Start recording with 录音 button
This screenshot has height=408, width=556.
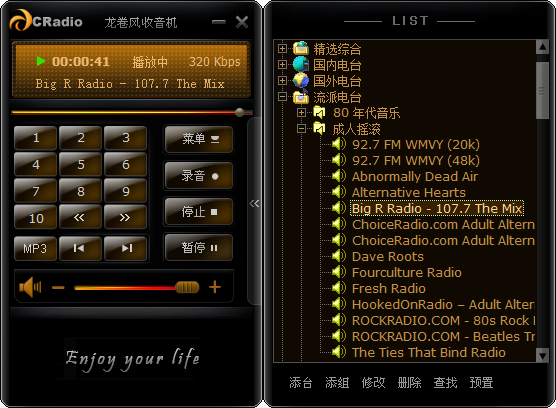point(199,175)
